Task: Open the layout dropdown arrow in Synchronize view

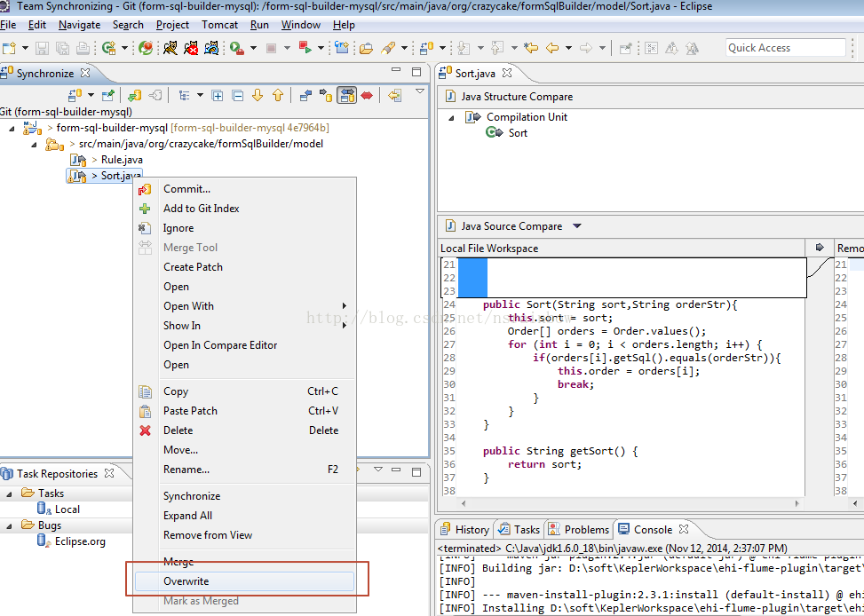Action: pos(200,95)
